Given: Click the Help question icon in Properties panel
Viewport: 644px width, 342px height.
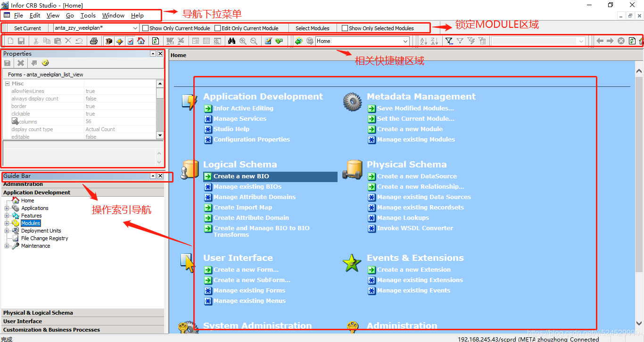Looking at the screenshot, I should point(45,63).
